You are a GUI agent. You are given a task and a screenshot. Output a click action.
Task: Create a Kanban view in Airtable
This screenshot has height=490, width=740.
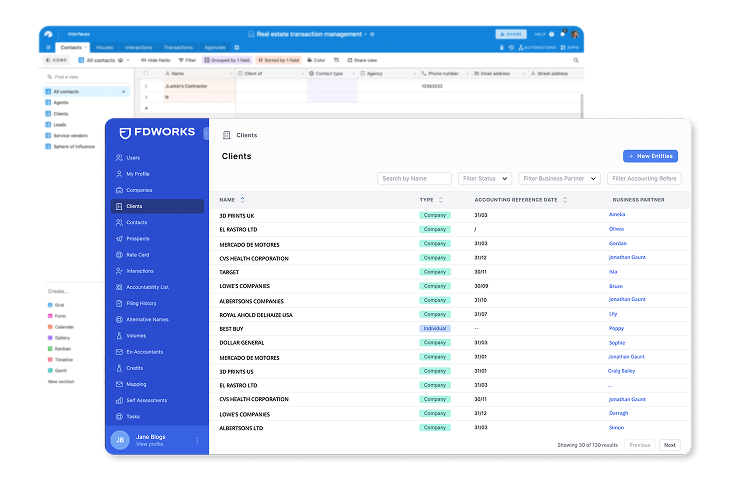tap(60, 348)
